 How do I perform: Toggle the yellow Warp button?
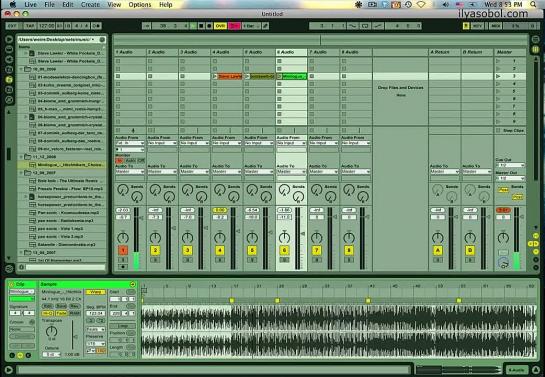(x=95, y=292)
